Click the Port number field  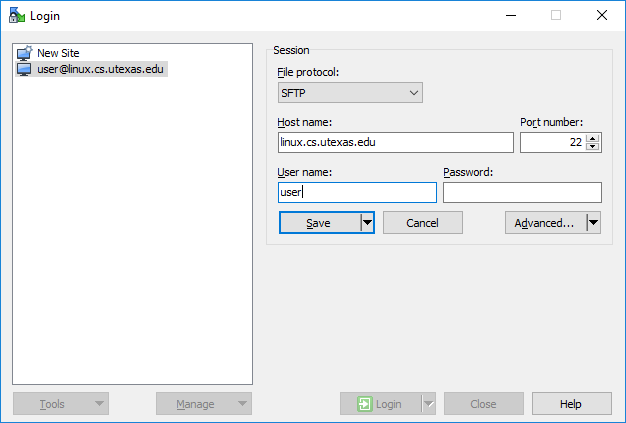tap(553, 142)
